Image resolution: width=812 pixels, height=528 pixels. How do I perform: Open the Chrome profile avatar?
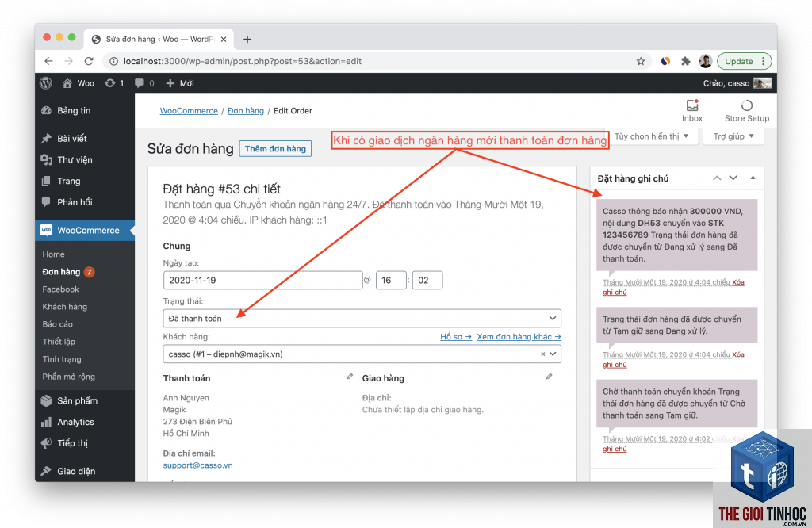pyautogui.click(x=705, y=61)
